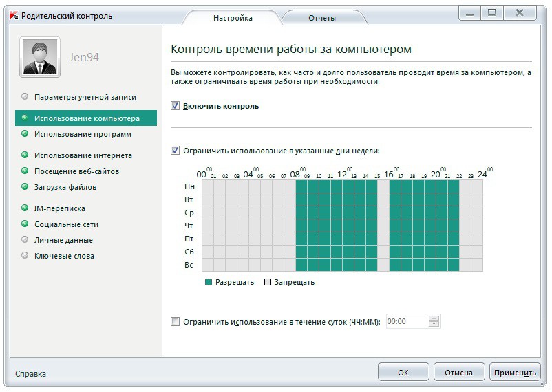Click the gray indicator beside Личные данные

pos(25,240)
